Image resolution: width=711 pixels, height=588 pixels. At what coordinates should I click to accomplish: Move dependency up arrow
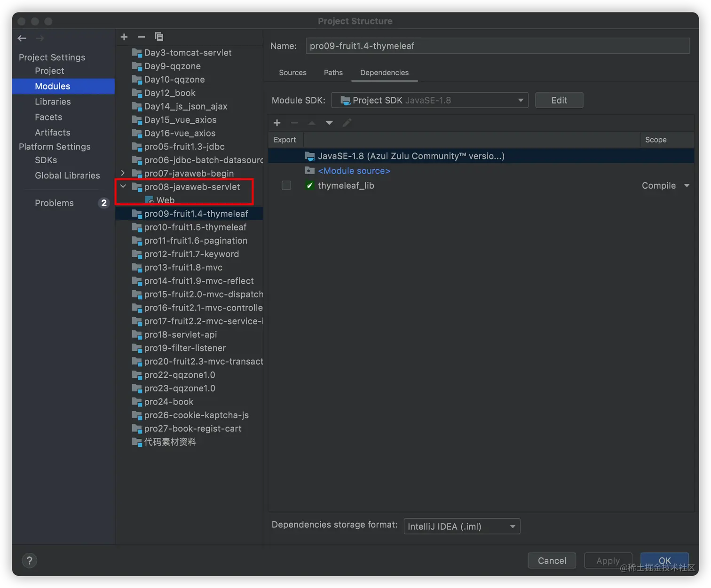pyautogui.click(x=312, y=123)
